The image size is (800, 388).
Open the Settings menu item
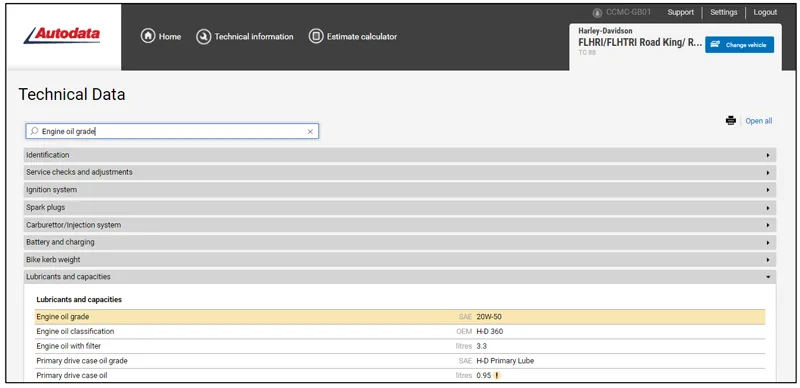pyautogui.click(x=723, y=12)
